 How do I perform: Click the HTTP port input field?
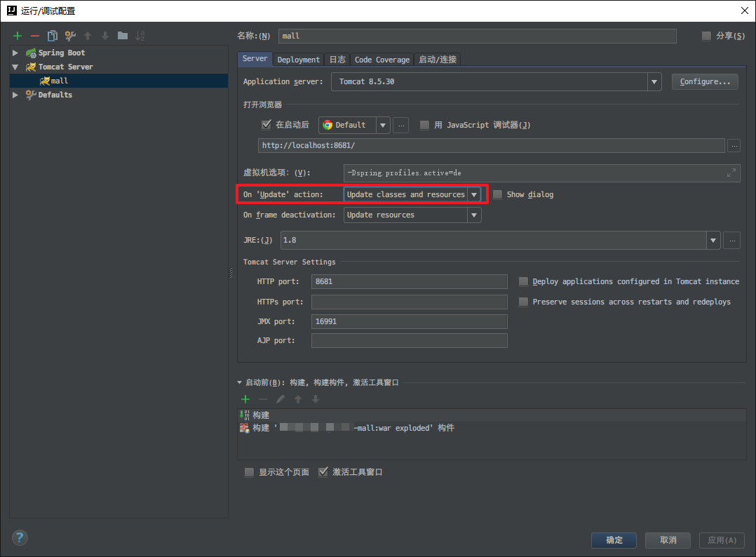point(410,281)
